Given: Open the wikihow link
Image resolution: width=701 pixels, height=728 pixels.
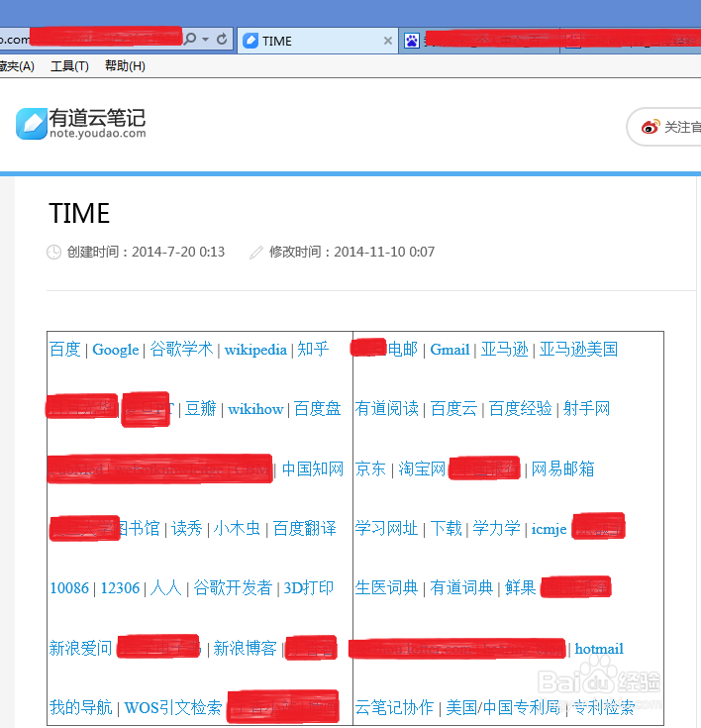Looking at the screenshot, I should (x=255, y=409).
